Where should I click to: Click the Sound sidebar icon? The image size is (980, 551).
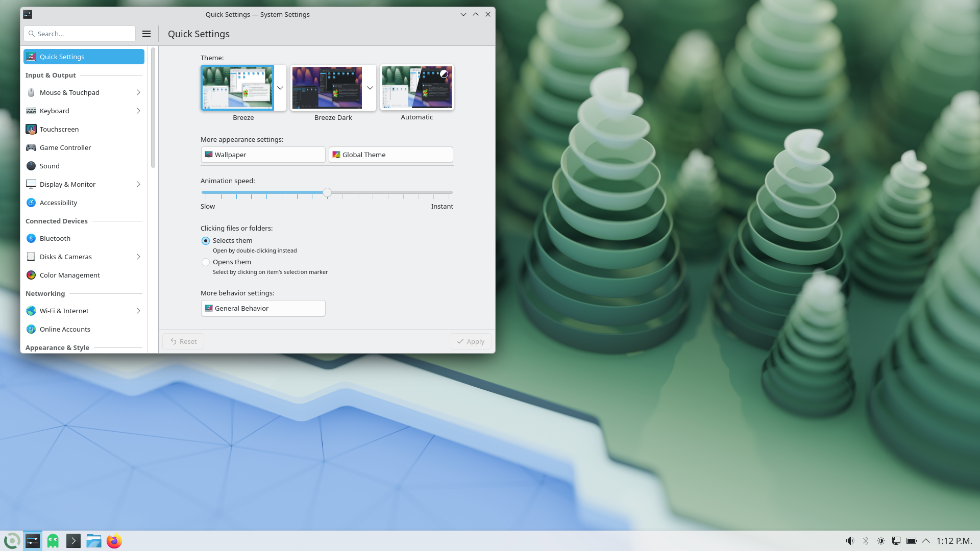[x=31, y=166]
